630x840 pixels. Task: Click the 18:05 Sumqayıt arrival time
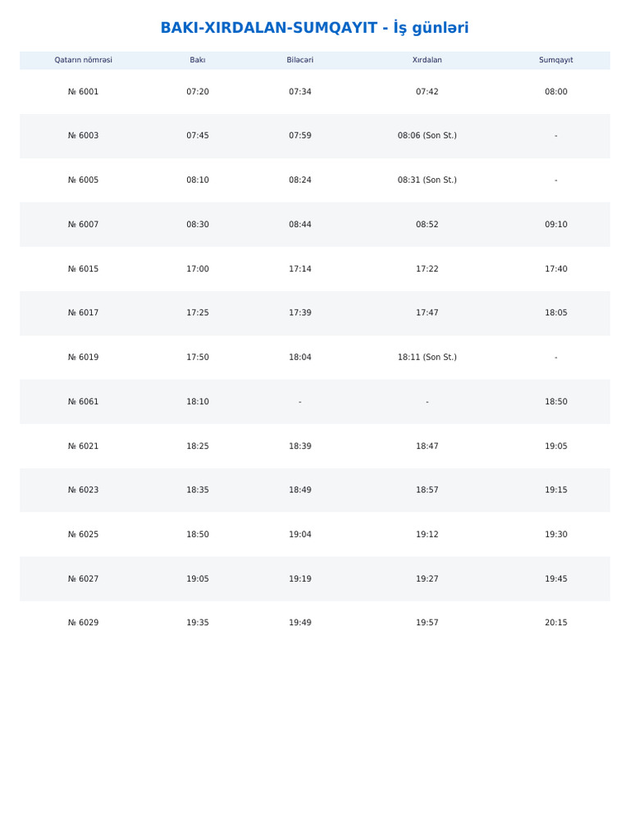click(x=556, y=313)
